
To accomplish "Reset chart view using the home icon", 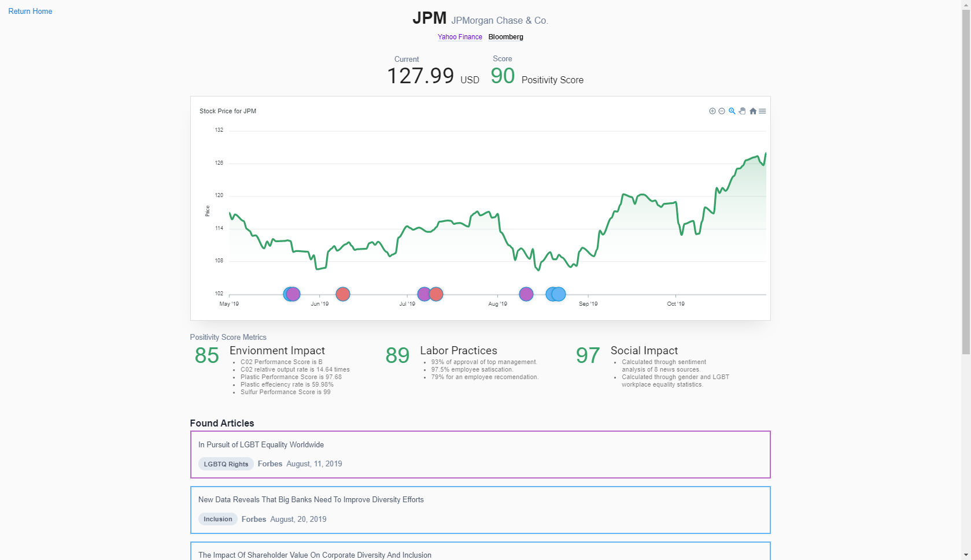I will tap(753, 111).
